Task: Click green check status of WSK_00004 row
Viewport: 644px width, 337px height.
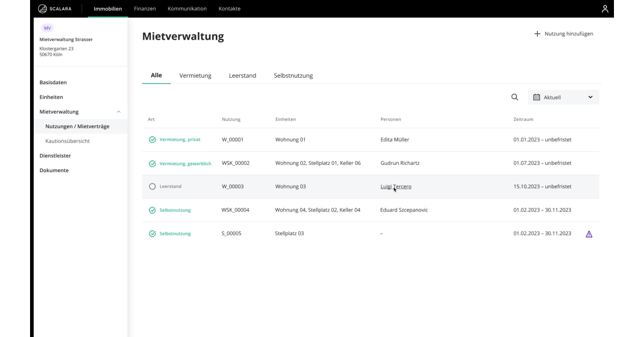Action: point(152,210)
